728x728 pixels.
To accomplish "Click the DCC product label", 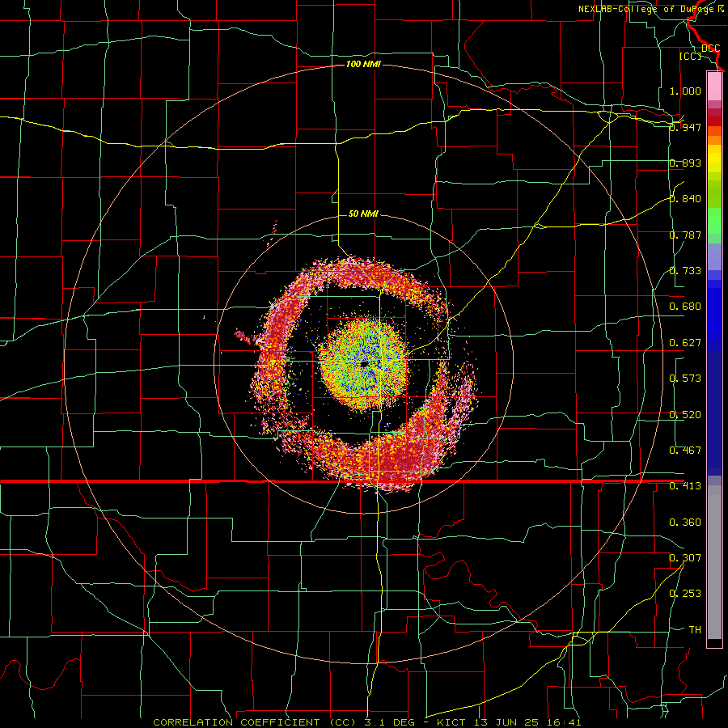I will tap(710, 48).
